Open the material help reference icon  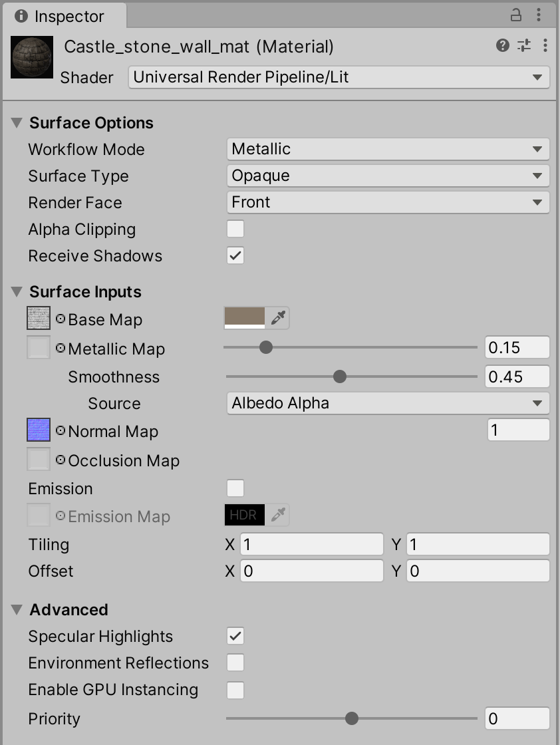(503, 45)
